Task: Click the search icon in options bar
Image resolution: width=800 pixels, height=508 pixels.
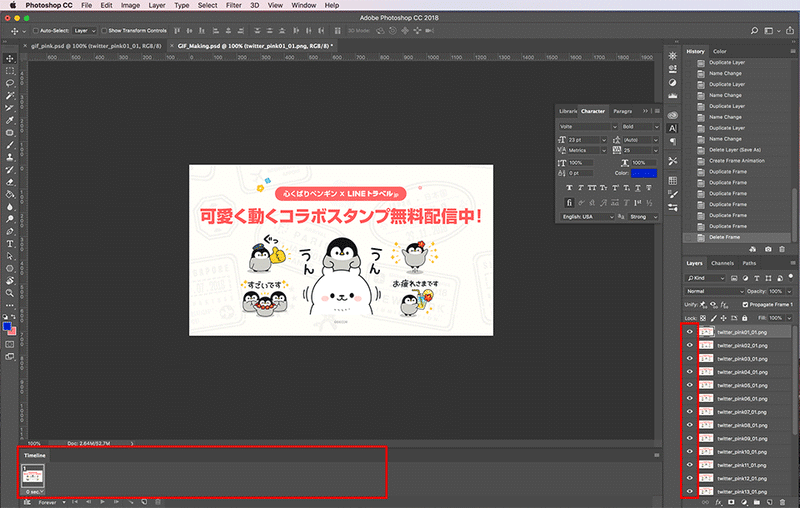Action: (754, 31)
